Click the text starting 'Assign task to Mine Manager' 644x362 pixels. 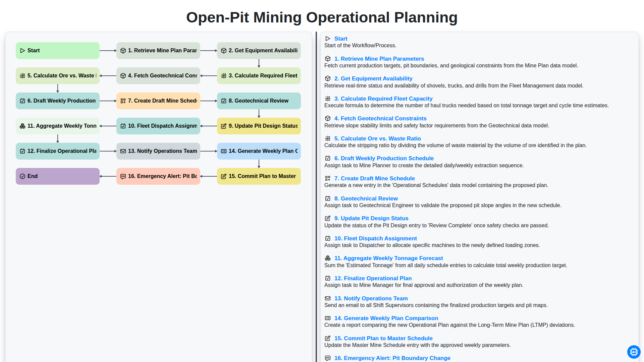[x=424, y=285]
